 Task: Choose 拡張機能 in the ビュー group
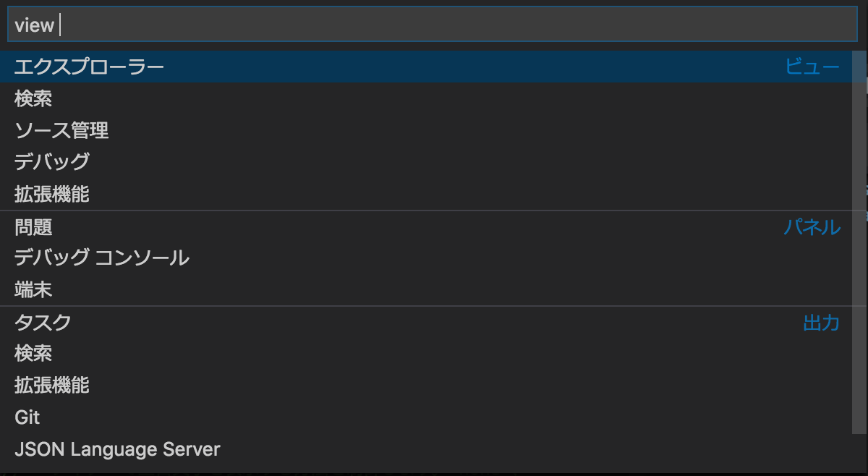[x=52, y=194]
